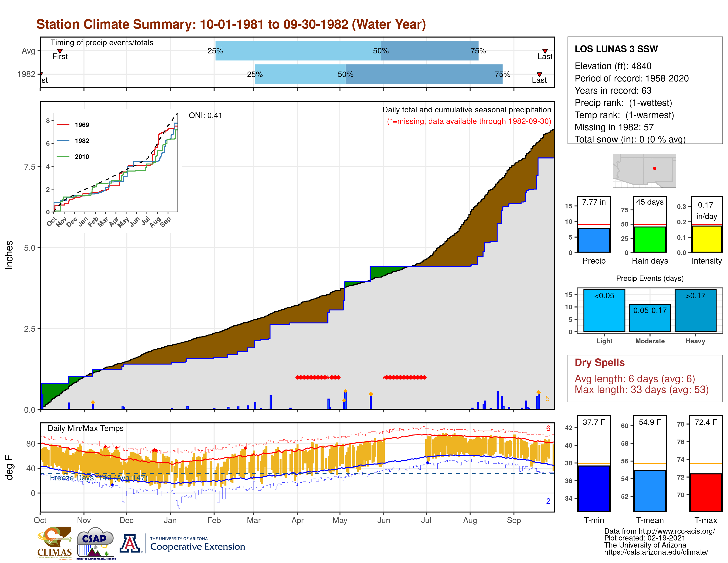Click the Light precip events bar
Image resolution: width=728 pixels, height=563 pixels.
coord(604,310)
